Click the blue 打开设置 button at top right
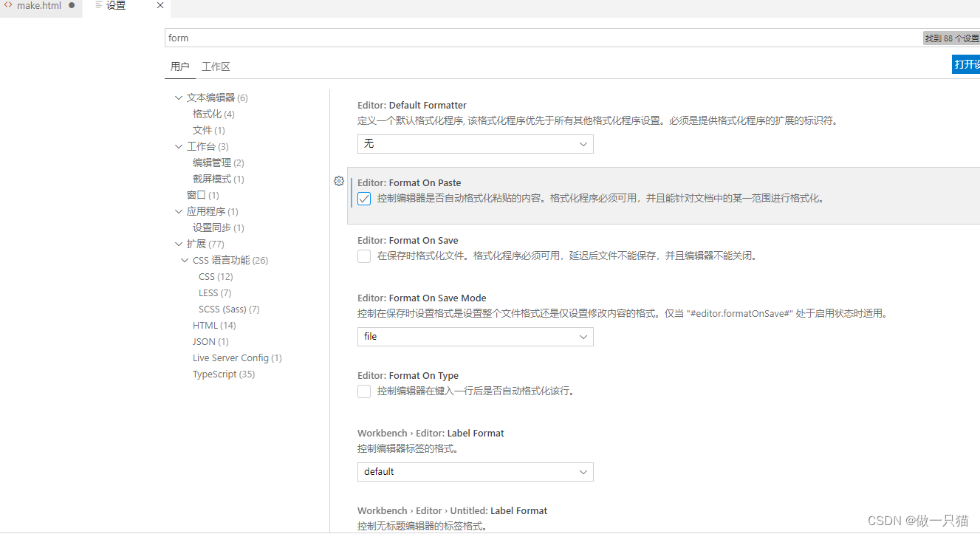Viewport: 980px width, 534px height. (x=966, y=64)
